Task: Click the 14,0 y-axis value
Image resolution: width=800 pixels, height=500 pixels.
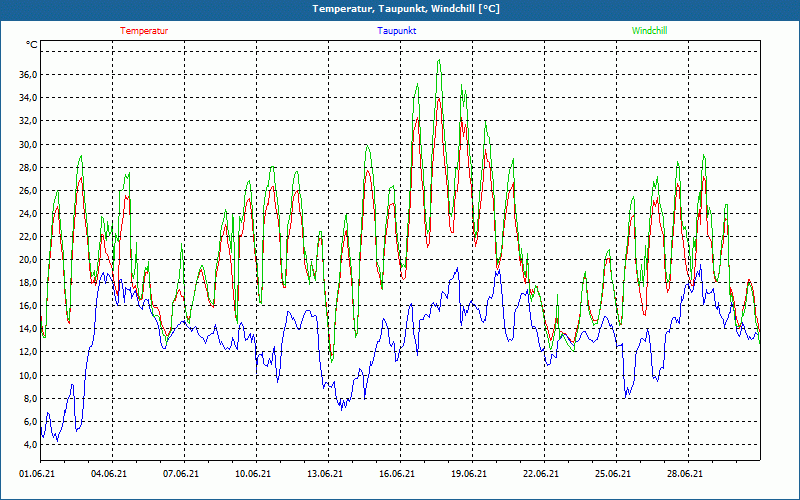Action: [x=28, y=329]
